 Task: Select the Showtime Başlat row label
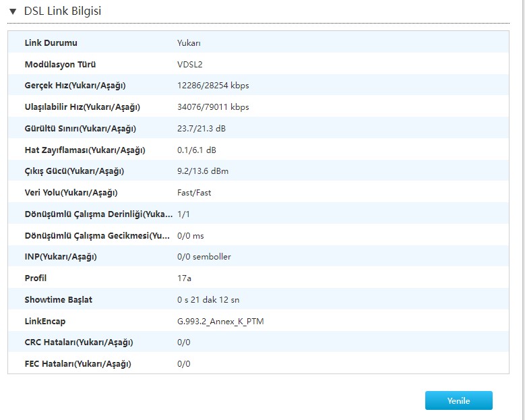tap(59, 300)
